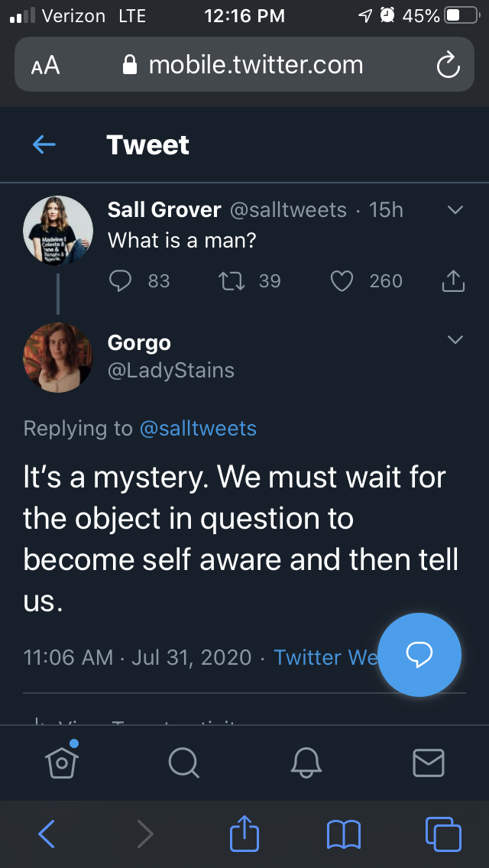The width and height of the screenshot is (489, 868).
Task: Open the @salltweets profile link
Action: pyautogui.click(x=198, y=428)
